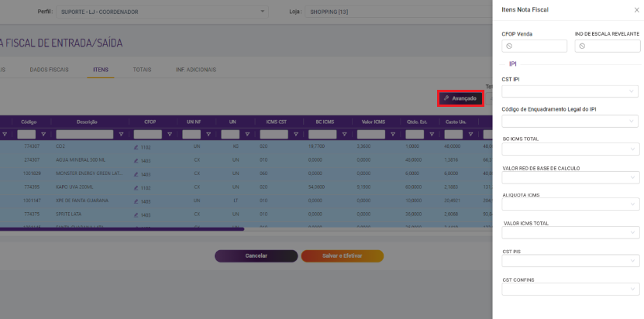Click edit pencil on MONSTER ENERGY row
644x319 pixels.
[x=136, y=174]
